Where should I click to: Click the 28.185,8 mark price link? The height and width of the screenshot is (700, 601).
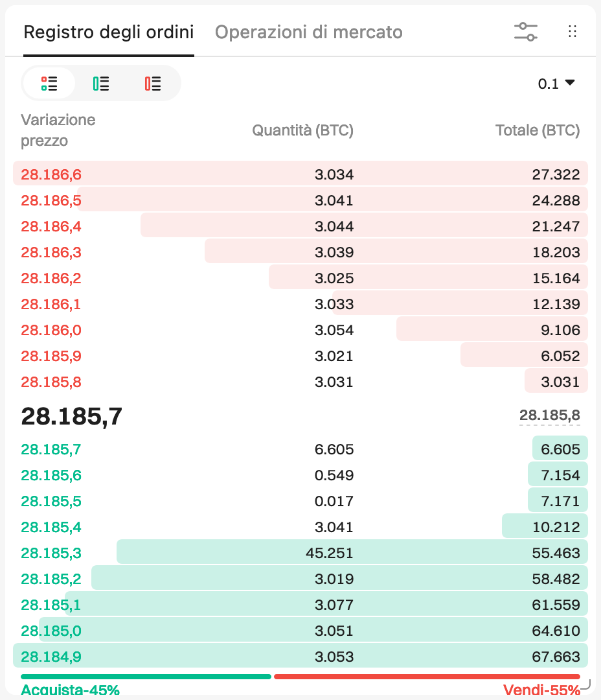pyautogui.click(x=550, y=415)
